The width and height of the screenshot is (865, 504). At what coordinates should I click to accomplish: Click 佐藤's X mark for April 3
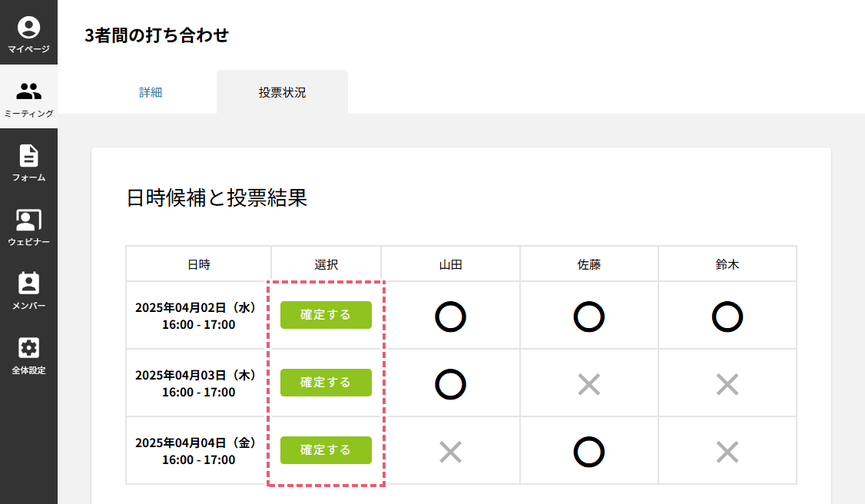[589, 384]
